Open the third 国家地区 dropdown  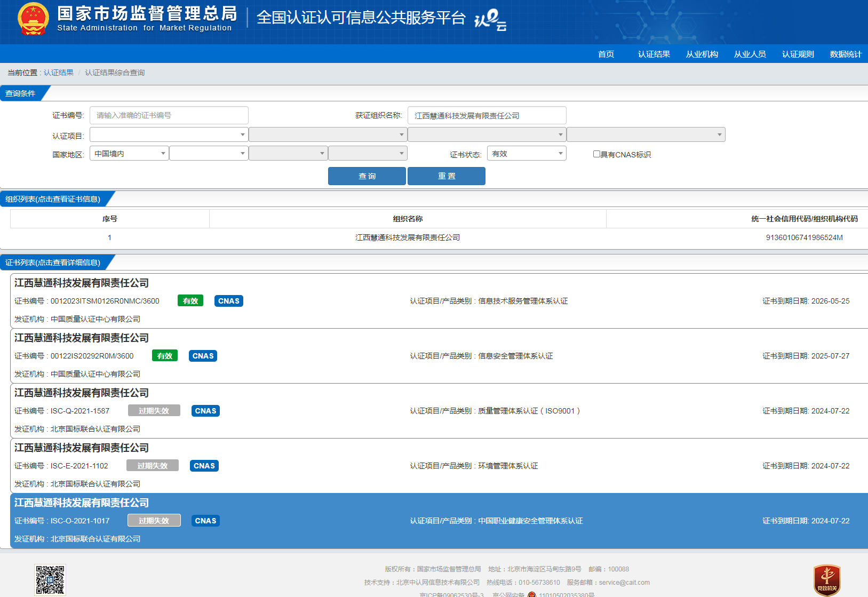pyautogui.click(x=288, y=154)
